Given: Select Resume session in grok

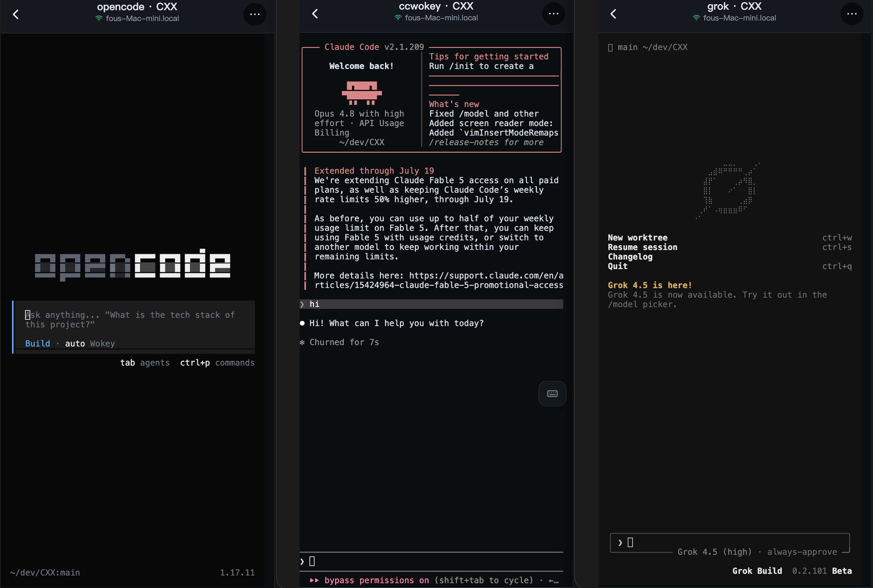Looking at the screenshot, I should point(643,247).
